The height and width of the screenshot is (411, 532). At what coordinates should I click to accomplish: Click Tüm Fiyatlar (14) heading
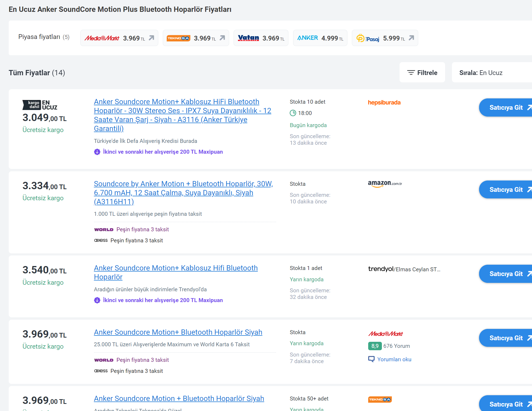(37, 73)
